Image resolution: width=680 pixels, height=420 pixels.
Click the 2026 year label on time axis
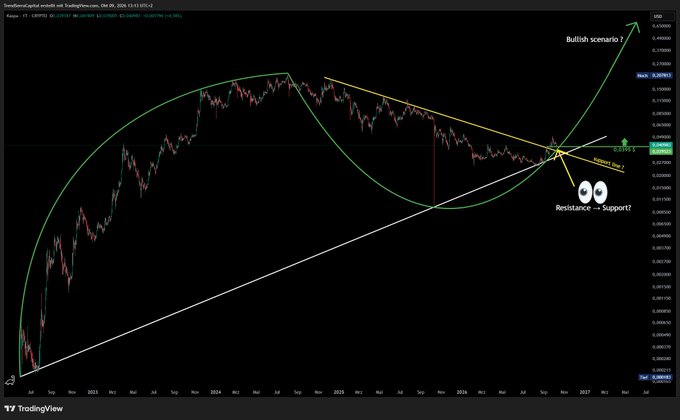click(x=462, y=392)
